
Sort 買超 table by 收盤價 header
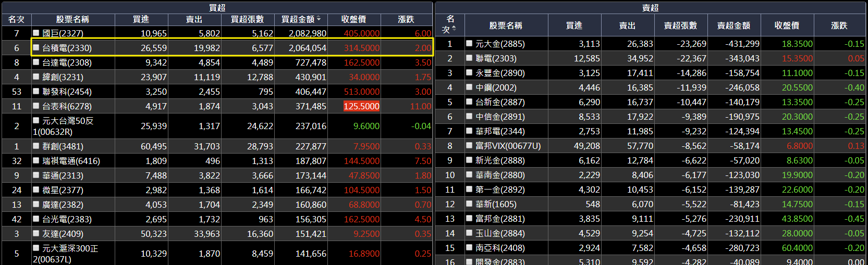pos(353,19)
